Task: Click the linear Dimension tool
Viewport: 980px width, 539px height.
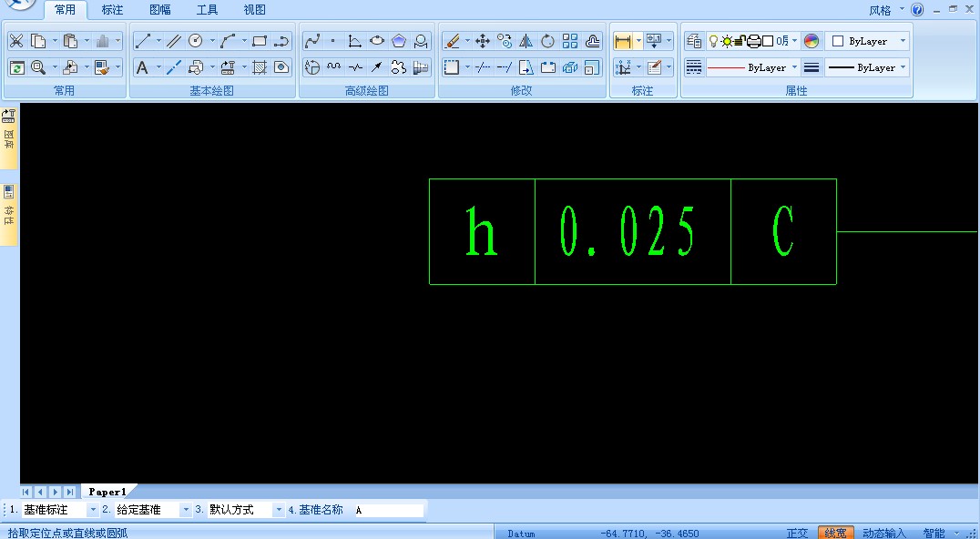Action: 622,41
